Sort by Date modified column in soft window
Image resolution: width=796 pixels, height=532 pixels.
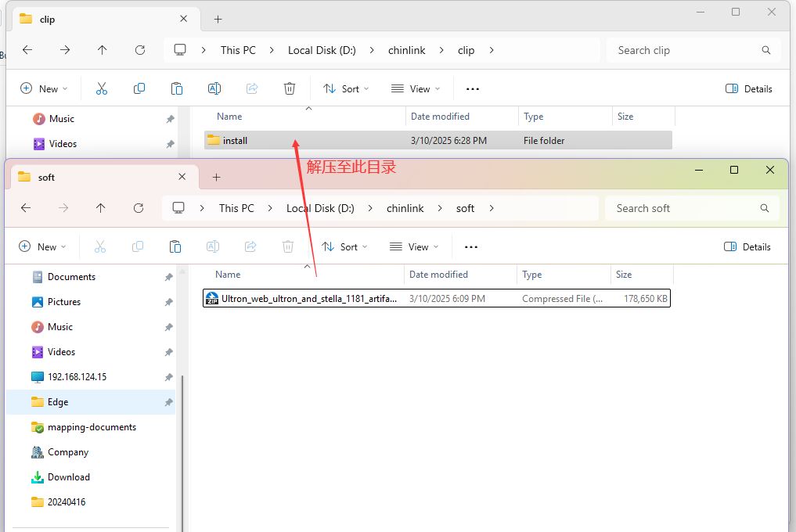(438, 275)
